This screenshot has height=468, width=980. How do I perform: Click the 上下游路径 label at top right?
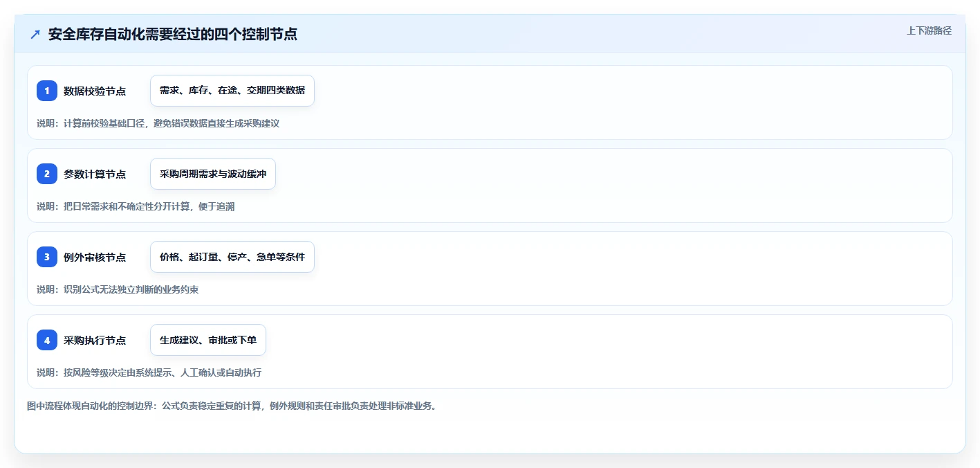point(930,30)
